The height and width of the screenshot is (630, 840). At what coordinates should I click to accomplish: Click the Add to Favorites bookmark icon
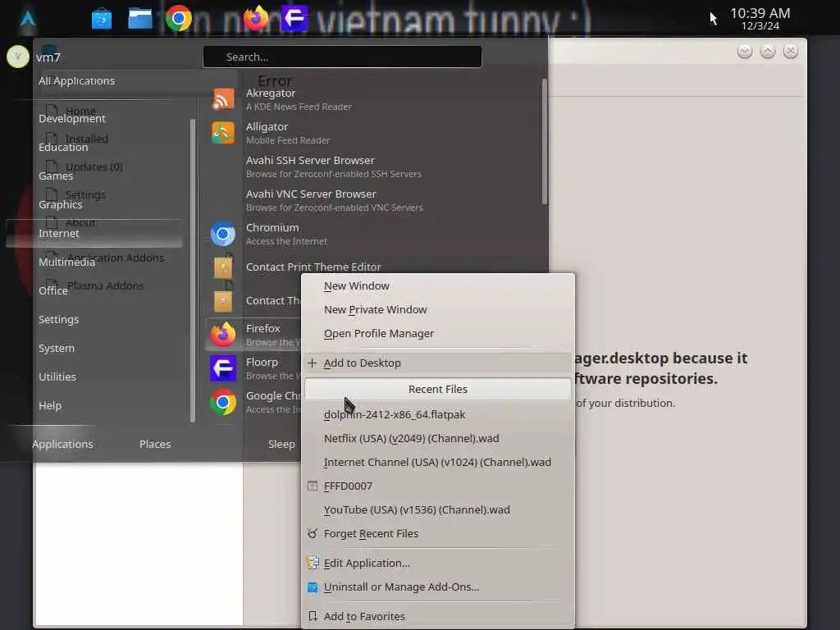click(313, 617)
